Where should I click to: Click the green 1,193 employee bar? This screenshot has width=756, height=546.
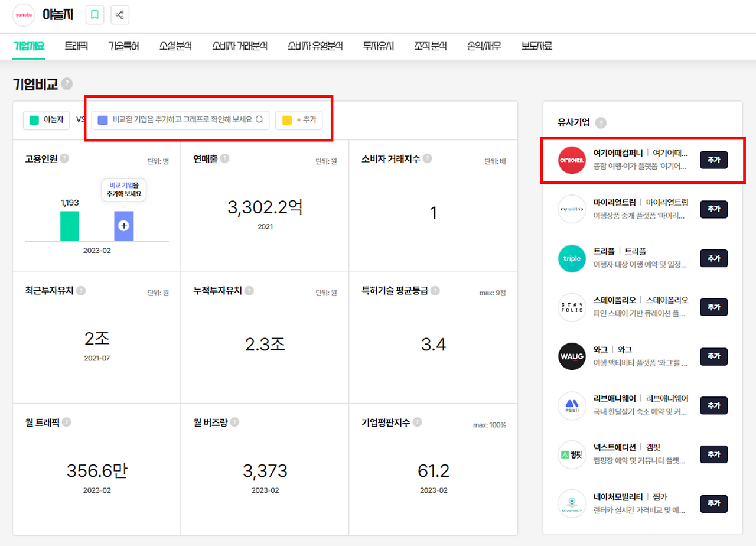point(70,226)
